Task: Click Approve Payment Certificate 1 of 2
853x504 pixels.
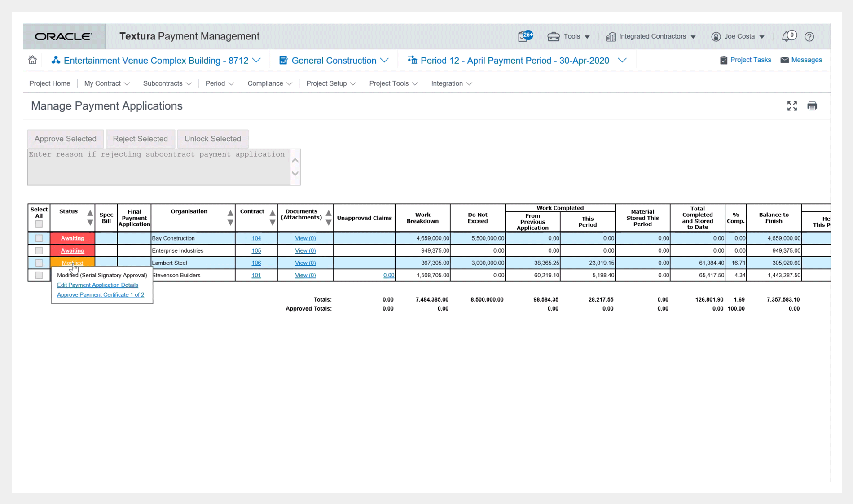Action: pos(101,295)
